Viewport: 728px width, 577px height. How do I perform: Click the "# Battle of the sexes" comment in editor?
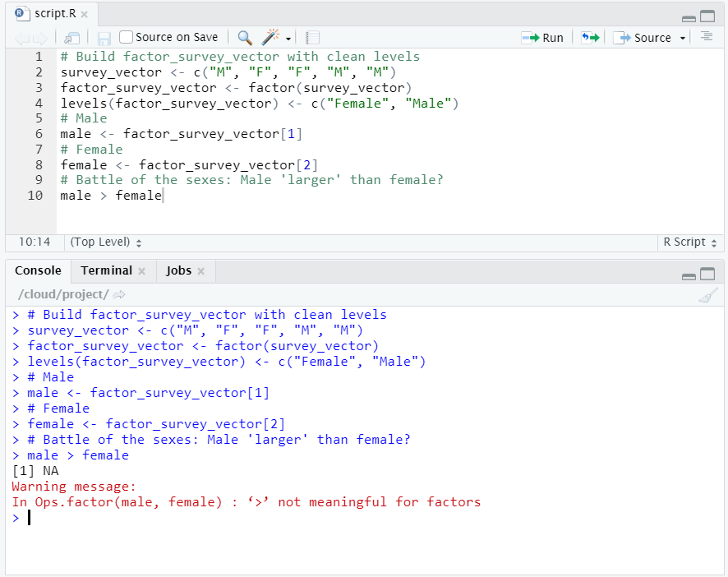tap(251, 180)
